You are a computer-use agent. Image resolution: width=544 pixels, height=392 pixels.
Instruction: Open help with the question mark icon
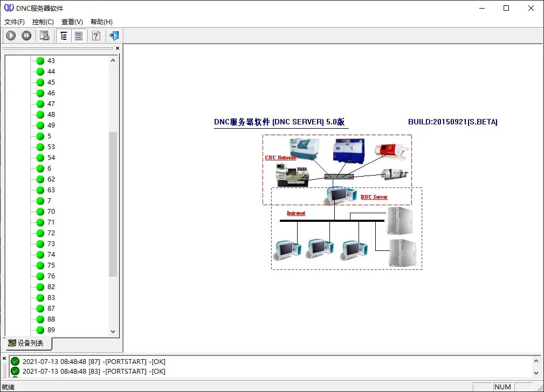pos(96,36)
